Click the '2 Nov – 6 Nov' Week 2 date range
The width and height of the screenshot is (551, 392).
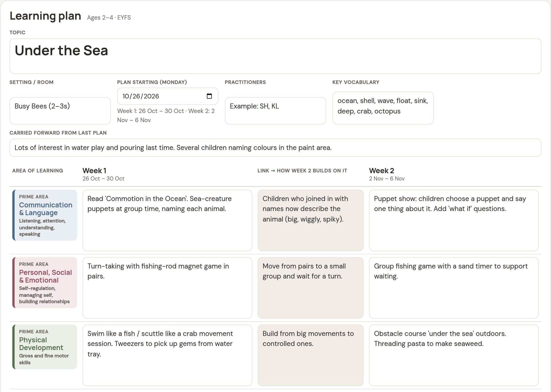[387, 179]
